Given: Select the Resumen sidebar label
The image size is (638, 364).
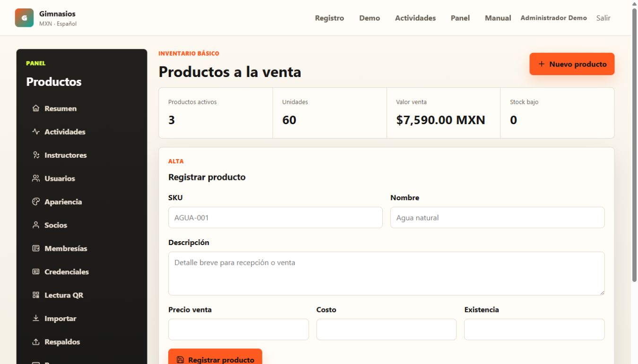Looking at the screenshot, I should (x=60, y=109).
